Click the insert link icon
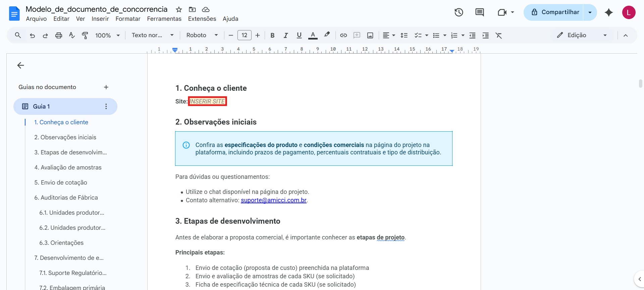This screenshot has width=644, height=290. [x=343, y=35]
